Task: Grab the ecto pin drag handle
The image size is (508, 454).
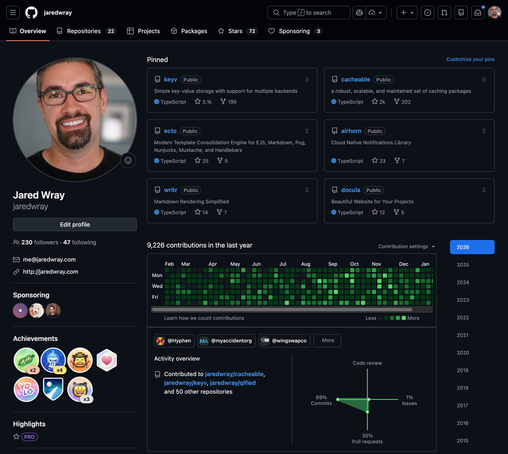Action: point(307,131)
